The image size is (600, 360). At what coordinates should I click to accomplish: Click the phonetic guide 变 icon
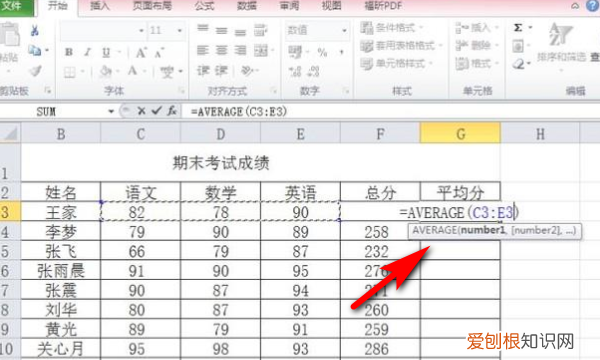tap(167, 71)
